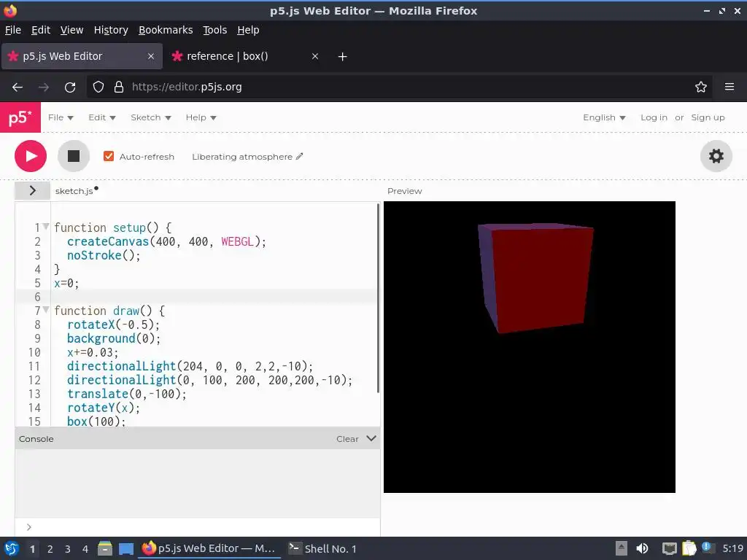Open Firefox File menu
This screenshot has height=560, width=747.
pyautogui.click(x=13, y=30)
